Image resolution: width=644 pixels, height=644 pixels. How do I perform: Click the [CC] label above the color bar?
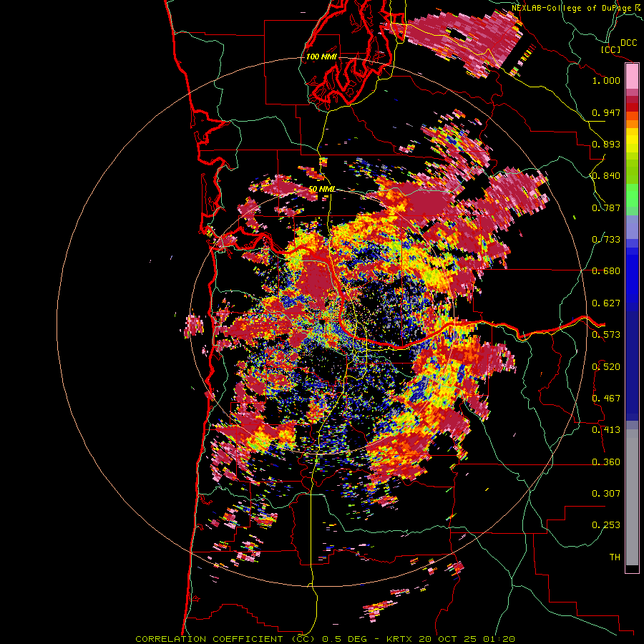[x=610, y=49]
